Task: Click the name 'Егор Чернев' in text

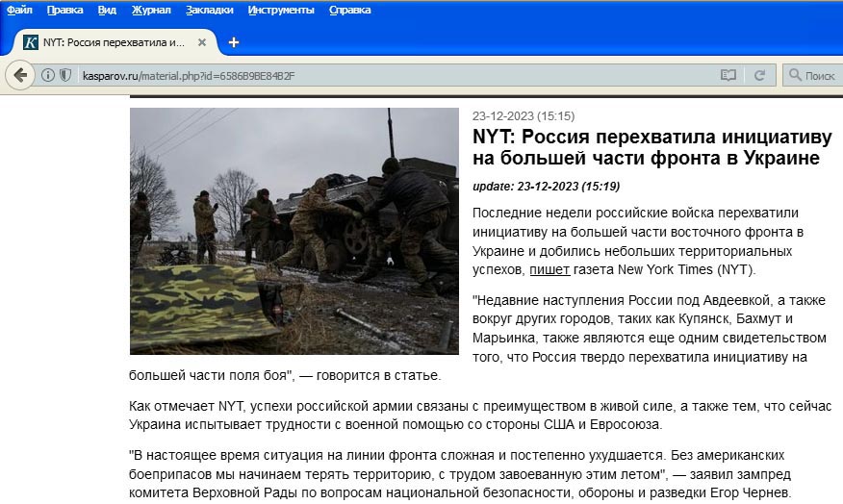Action: (x=750, y=492)
